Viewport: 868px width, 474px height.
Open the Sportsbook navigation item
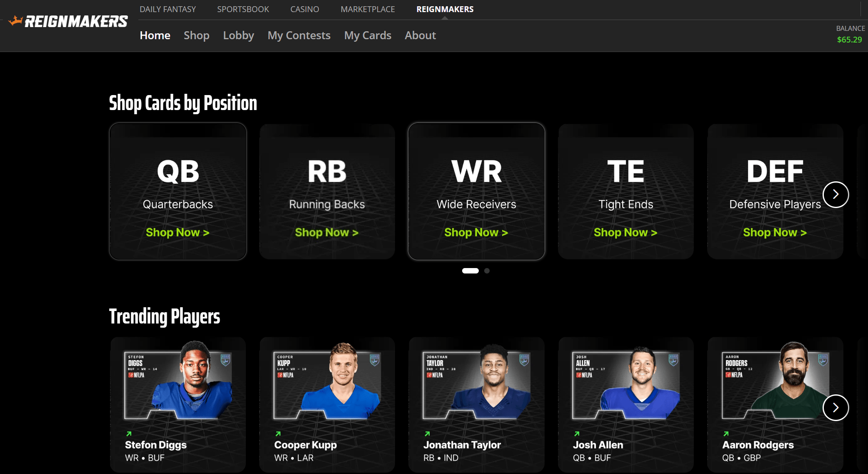[x=243, y=9]
